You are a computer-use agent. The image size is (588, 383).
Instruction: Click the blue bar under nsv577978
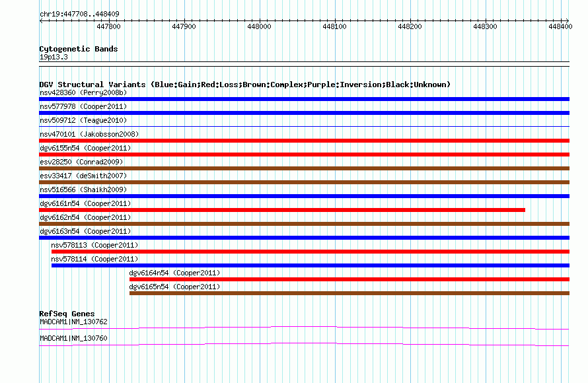point(304,113)
